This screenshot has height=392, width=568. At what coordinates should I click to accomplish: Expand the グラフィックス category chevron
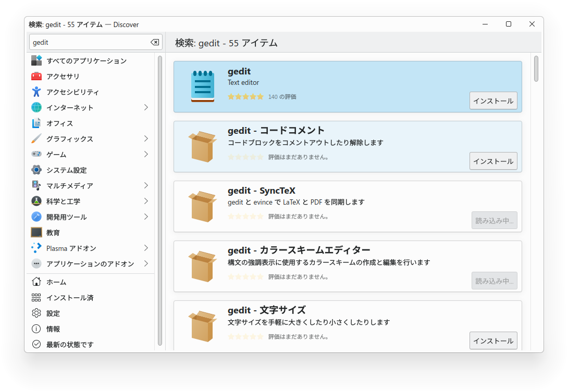pos(146,138)
